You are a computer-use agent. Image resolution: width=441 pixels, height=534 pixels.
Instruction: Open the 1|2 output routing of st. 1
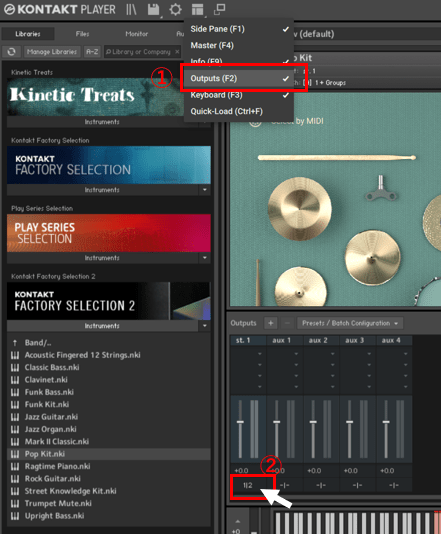[248, 485]
